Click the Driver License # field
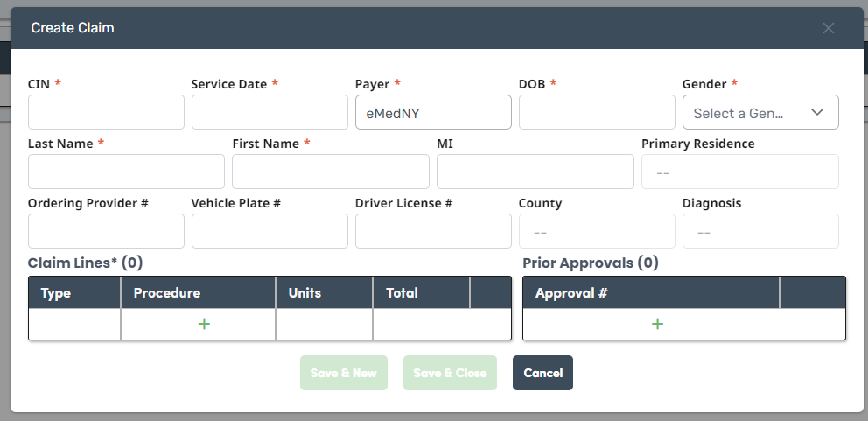 (433, 231)
